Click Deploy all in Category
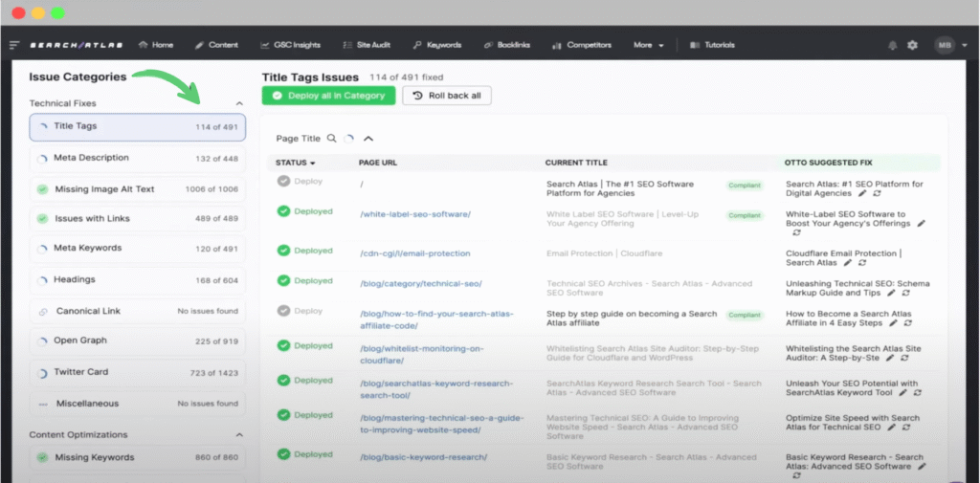Viewport: 980px width, 483px height. coord(329,96)
